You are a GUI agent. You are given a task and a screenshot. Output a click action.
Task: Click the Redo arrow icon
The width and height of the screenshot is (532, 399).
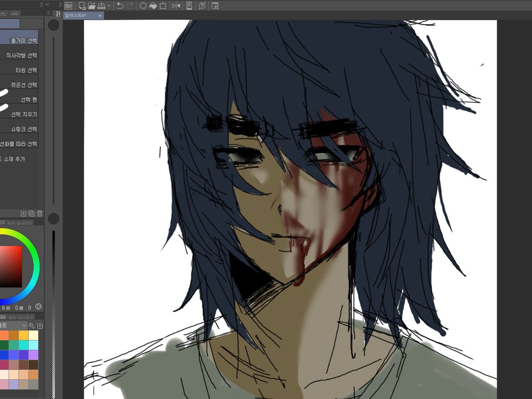point(130,6)
